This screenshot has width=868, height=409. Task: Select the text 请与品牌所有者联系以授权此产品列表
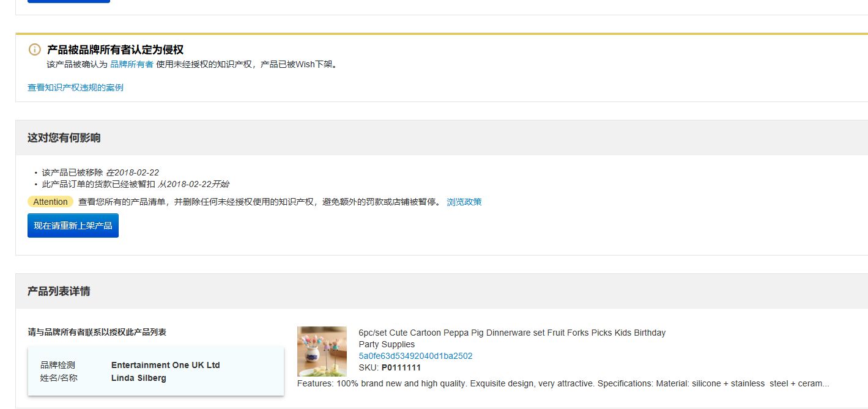pos(97,332)
